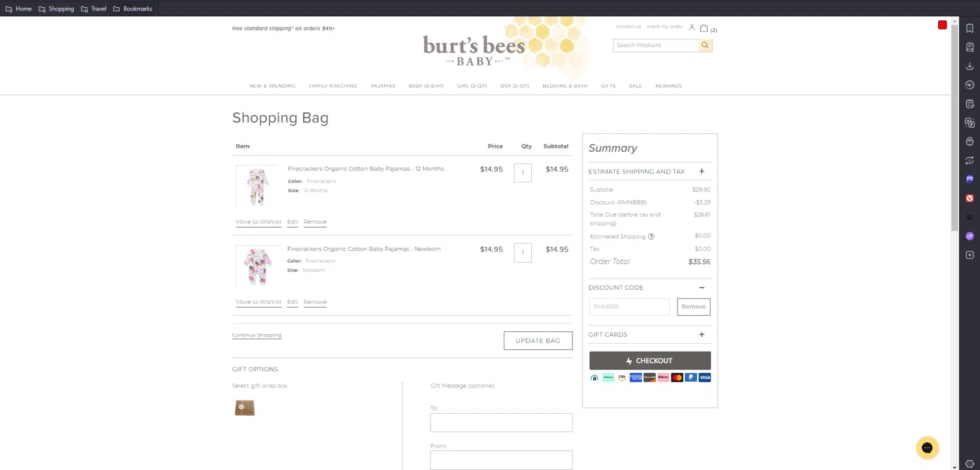Open Pajamas menu
The width and height of the screenshot is (980, 470).
pyautogui.click(x=383, y=86)
